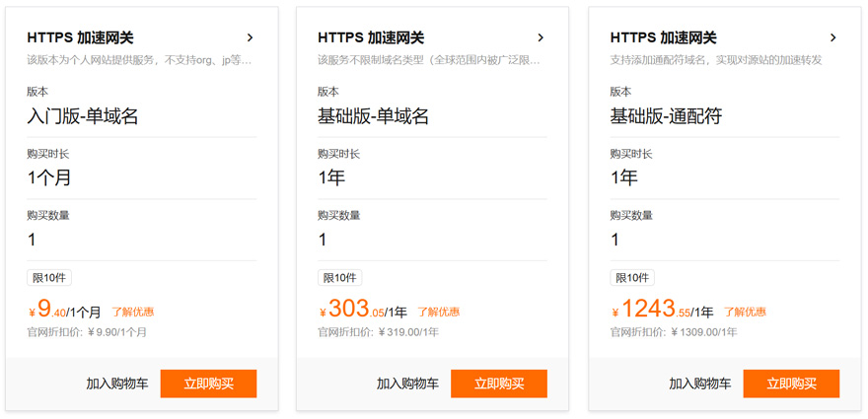Click the ¥9.40/1个月 price
Image resolution: width=868 pixels, height=419 pixels.
tap(65, 310)
